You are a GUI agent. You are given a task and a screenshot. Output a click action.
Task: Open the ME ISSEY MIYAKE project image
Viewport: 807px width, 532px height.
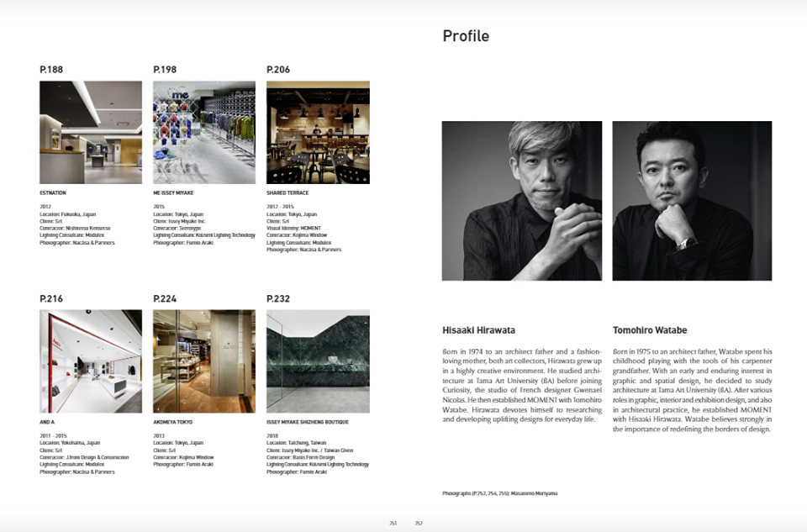click(x=204, y=132)
